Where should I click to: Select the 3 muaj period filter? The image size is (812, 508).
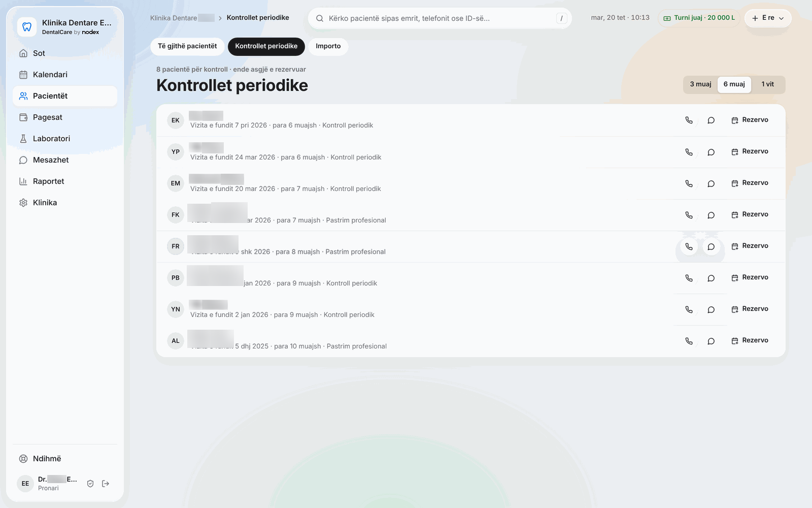pyautogui.click(x=700, y=84)
